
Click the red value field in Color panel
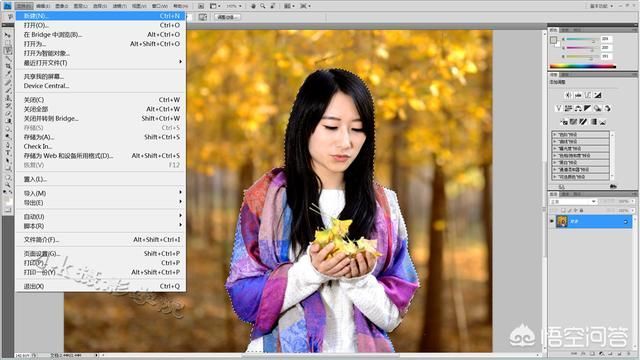(x=606, y=39)
